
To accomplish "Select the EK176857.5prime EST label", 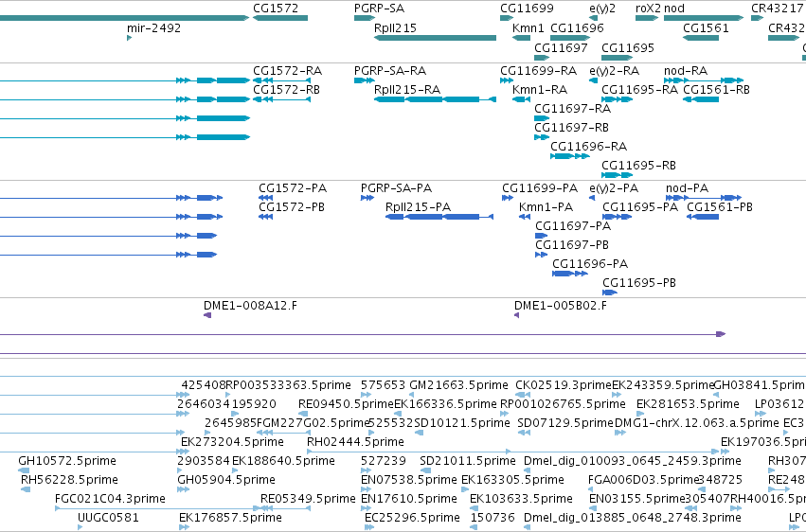I will click(230, 518).
